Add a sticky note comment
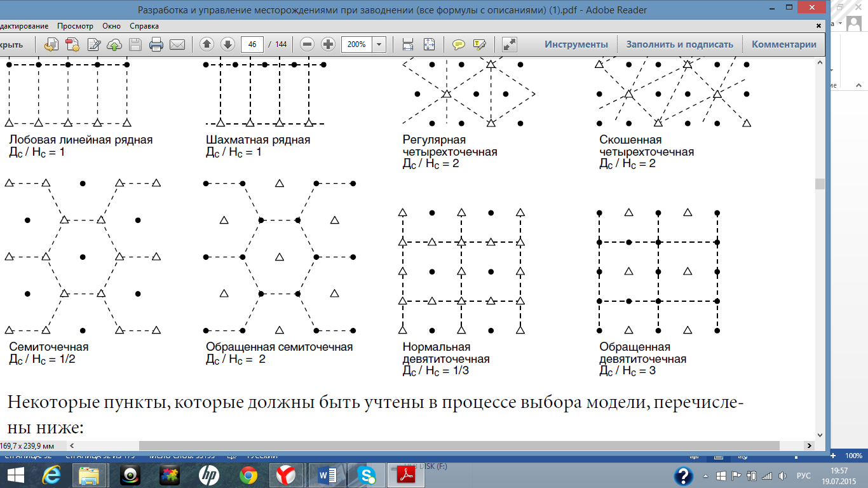Viewport: 868px width, 488px height. [x=458, y=44]
